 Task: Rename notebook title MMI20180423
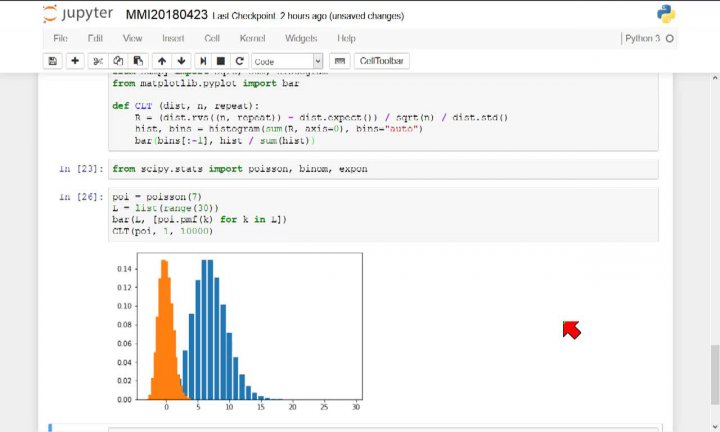pyautogui.click(x=167, y=15)
